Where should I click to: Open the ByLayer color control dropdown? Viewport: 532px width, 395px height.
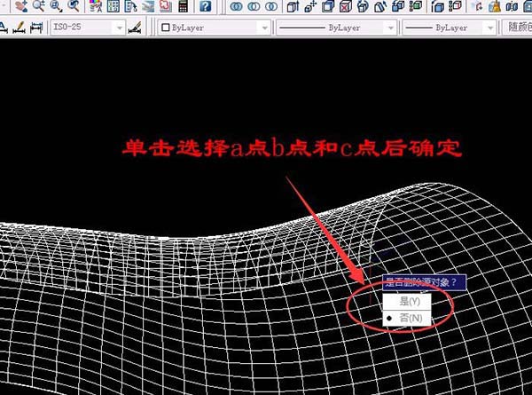(x=215, y=28)
